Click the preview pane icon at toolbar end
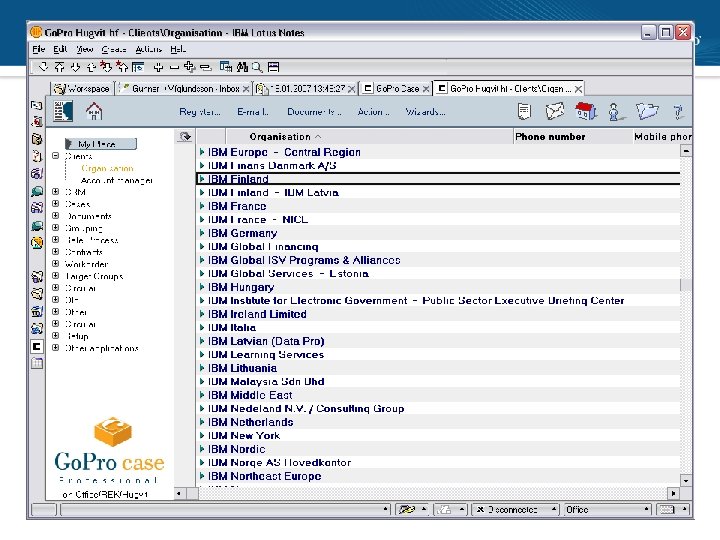The width and height of the screenshot is (720, 540). [273, 67]
